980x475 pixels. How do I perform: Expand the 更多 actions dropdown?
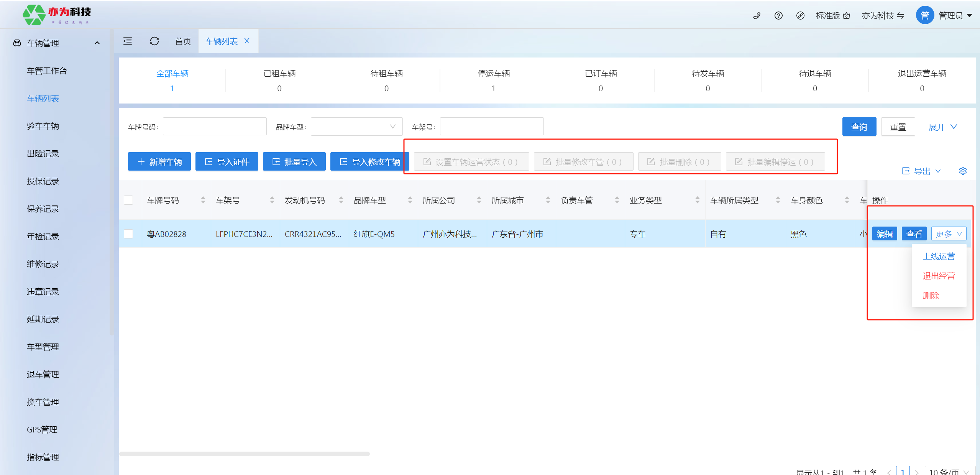pyautogui.click(x=949, y=234)
